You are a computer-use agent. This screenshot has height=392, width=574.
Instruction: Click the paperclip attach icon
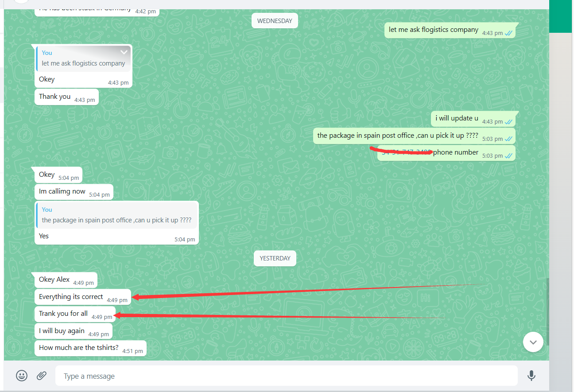[42, 376]
